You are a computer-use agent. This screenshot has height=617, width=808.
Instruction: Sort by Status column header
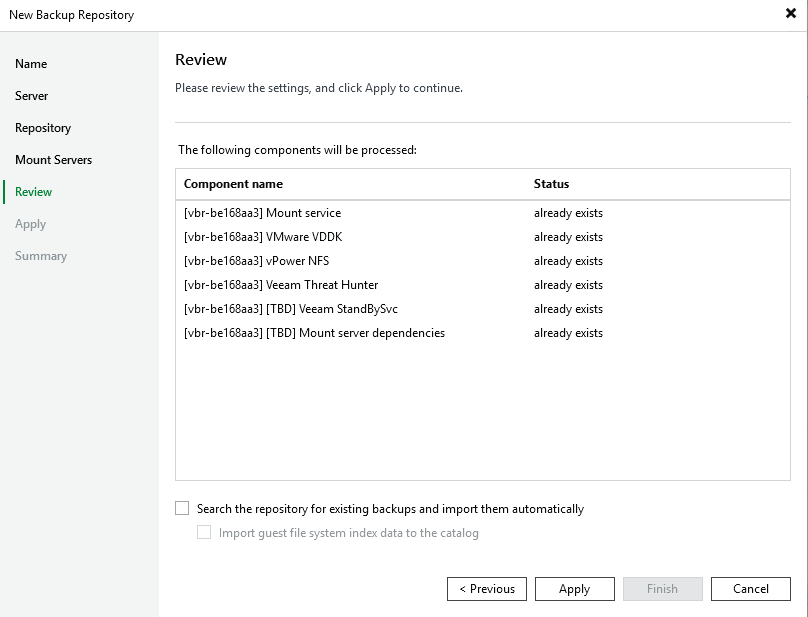click(551, 184)
